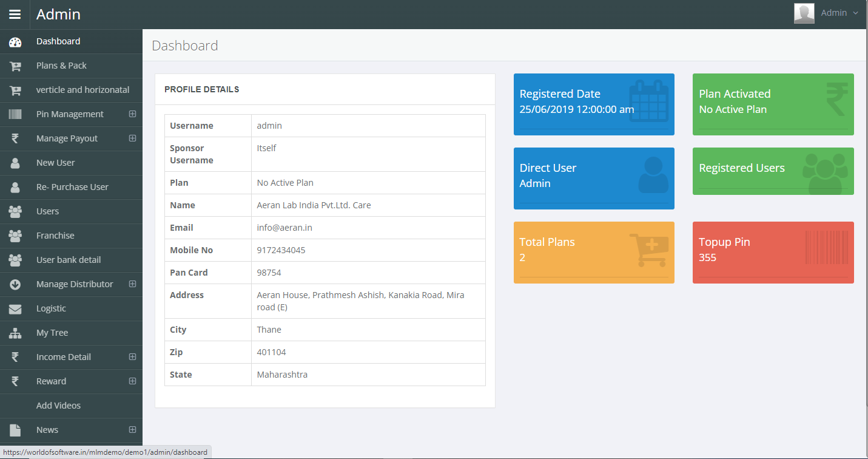This screenshot has width=868, height=459.
Task: Click the name Aeran Lab India Pvt.Ltd. Care
Action: click(314, 205)
